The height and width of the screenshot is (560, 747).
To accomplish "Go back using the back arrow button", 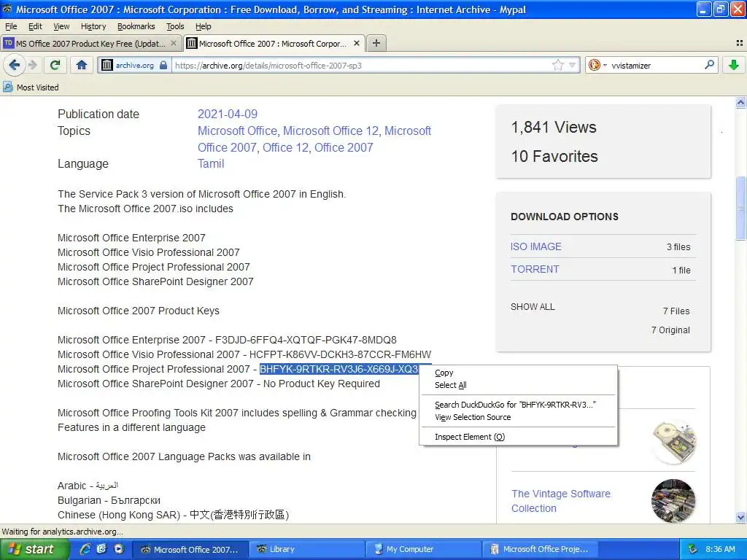I will tap(15, 65).
